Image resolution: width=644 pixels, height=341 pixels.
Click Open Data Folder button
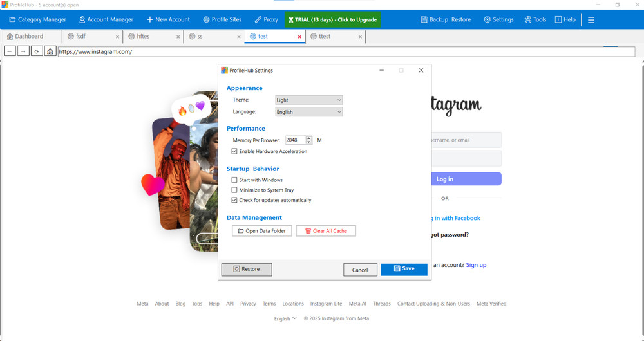261,230
